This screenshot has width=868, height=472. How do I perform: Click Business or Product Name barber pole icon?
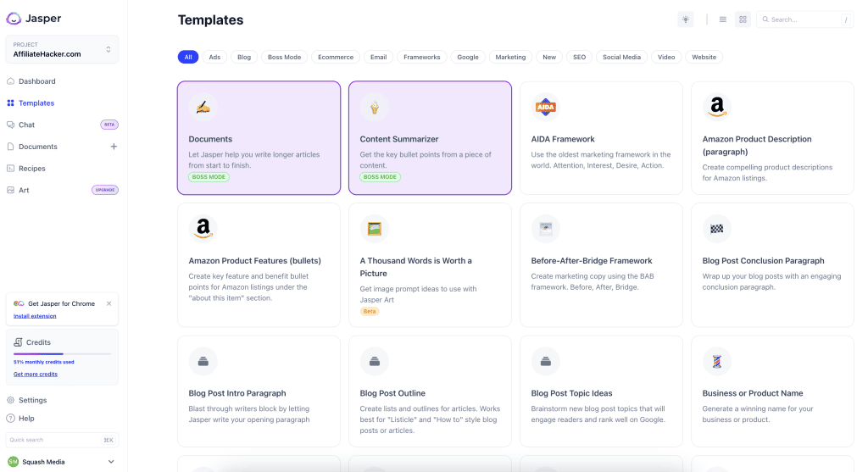pos(717,361)
